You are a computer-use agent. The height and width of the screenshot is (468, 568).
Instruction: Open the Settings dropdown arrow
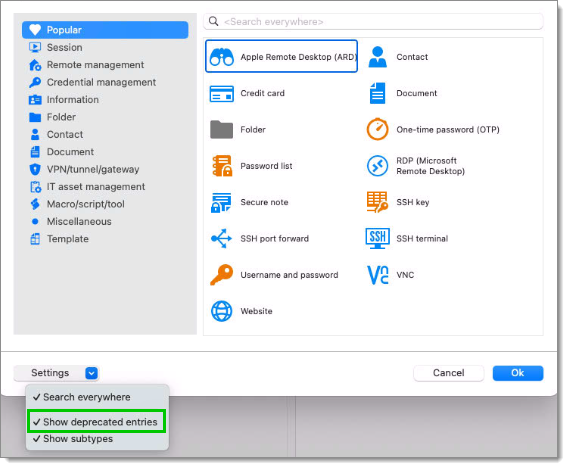[91, 373]
